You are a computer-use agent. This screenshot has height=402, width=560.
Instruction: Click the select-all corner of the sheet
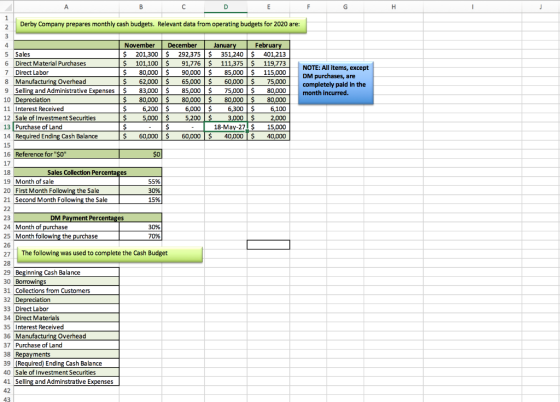[7, 6]
